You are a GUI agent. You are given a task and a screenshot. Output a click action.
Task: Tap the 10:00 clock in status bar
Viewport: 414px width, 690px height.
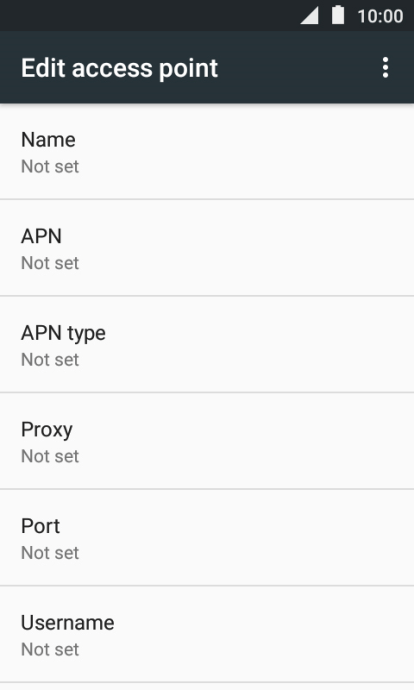pos(380,16)
